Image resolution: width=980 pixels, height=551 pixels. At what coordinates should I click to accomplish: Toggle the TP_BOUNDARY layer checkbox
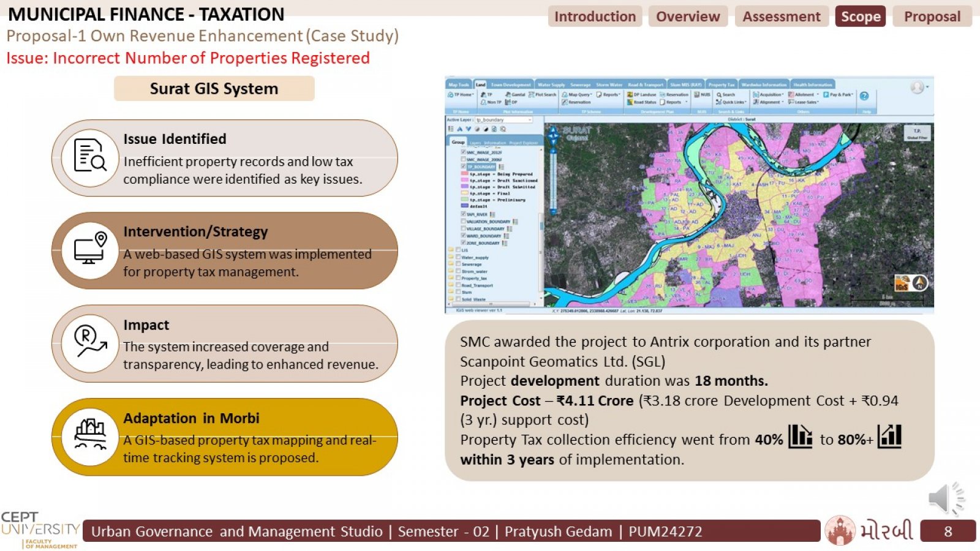click(x=463, y=167)
